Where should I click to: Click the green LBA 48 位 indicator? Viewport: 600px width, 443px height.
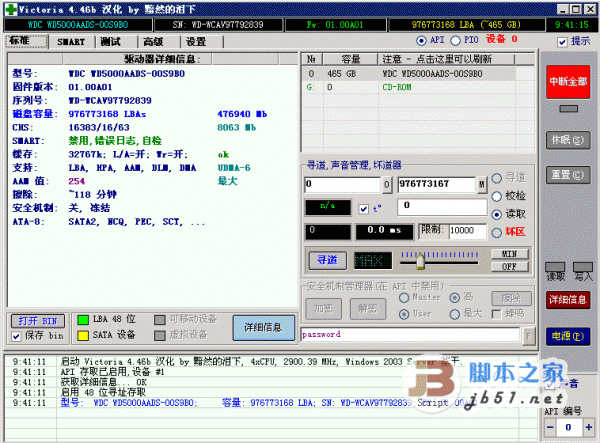[83, 320]
